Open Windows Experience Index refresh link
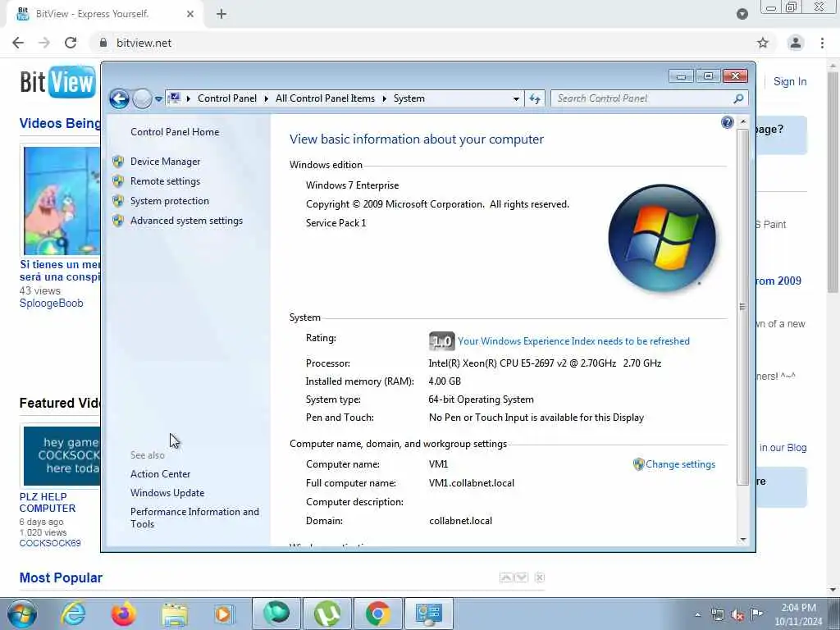This screenshot has width=840, height=630. [x=573, y=341]
